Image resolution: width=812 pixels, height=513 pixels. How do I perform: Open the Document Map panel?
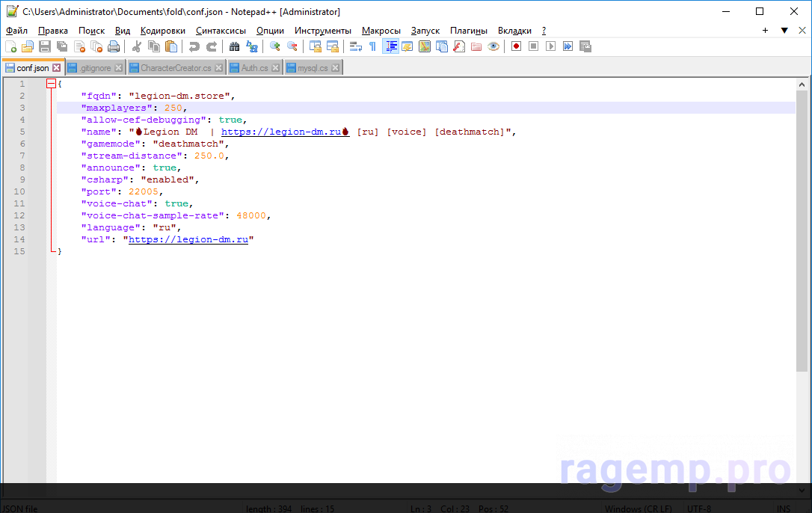point(425,46)
